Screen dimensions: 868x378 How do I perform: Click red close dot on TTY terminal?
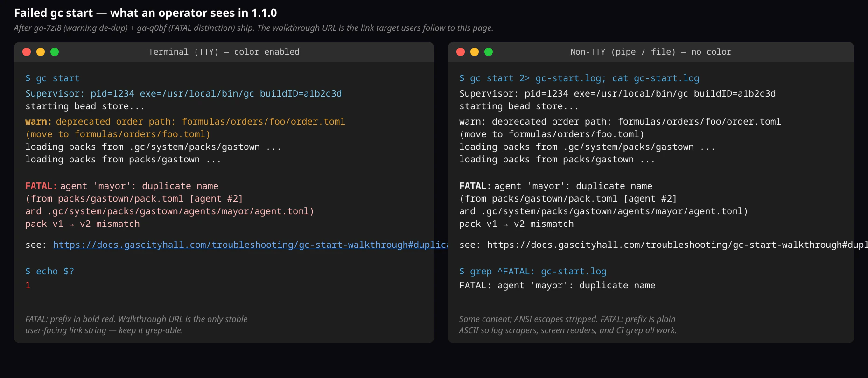tap(27, 52)
